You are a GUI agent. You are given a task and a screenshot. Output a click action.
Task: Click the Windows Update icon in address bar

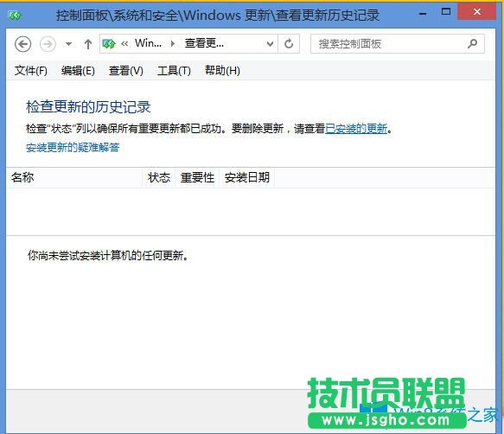click(109, 44)
